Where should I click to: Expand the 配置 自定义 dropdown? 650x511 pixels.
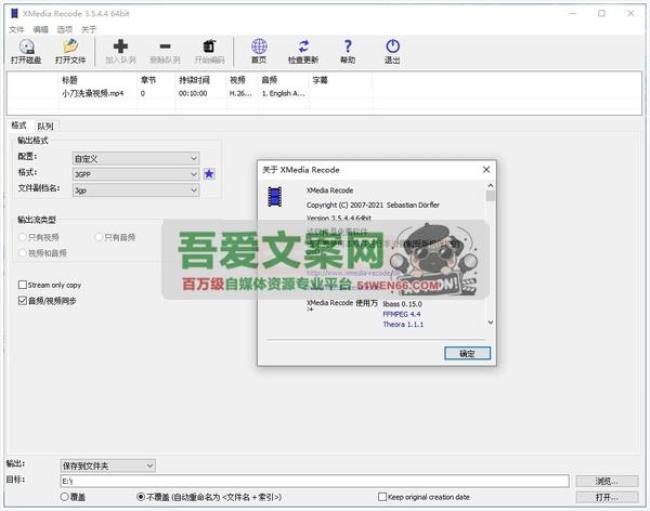pos(136,158)
